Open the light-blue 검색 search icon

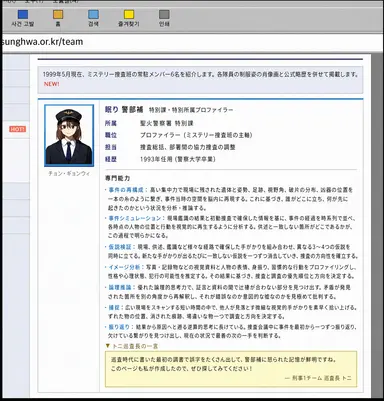pos(93,14)
